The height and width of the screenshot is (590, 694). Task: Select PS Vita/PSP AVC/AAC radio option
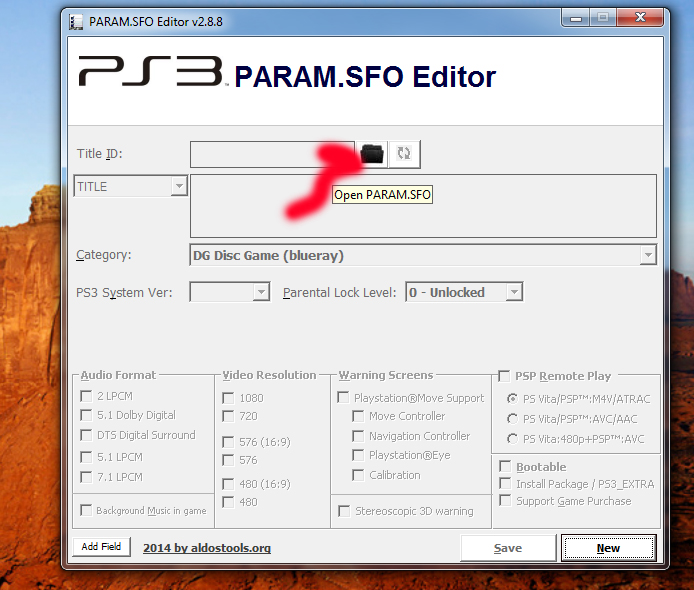click(513, 419)
